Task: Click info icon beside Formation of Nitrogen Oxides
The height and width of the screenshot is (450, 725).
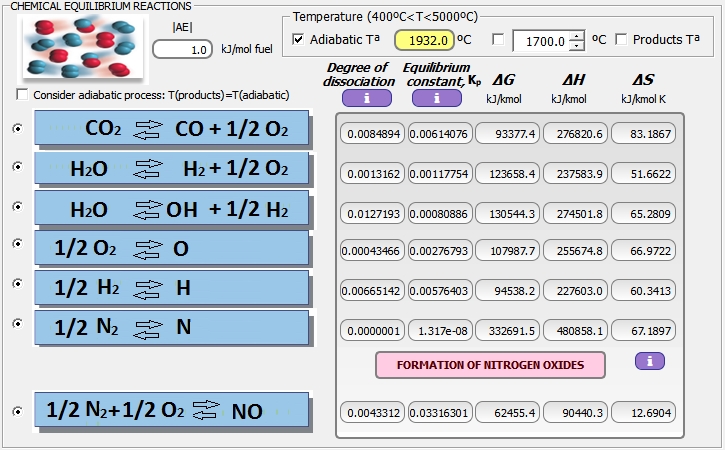Action: point(649,360)
